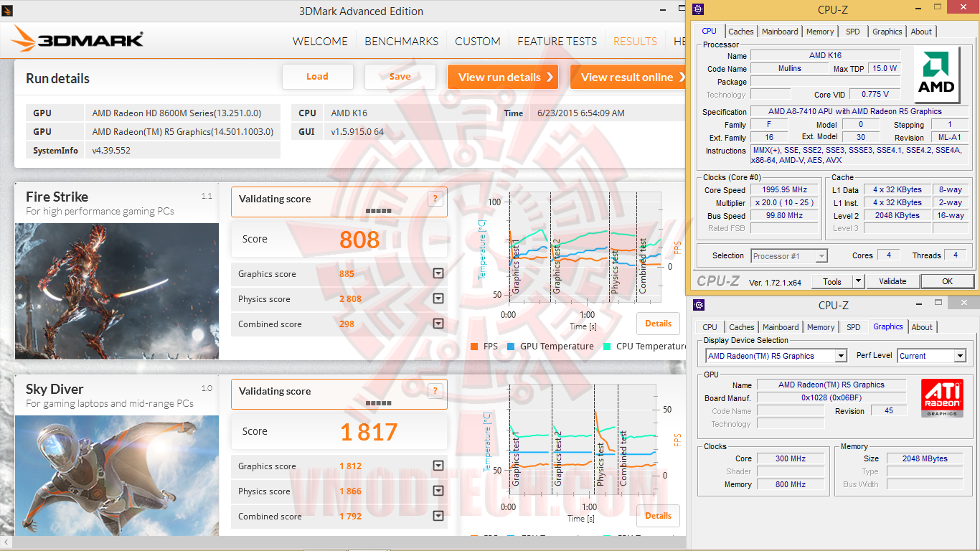Click the 3DMARK logo in the header
980x551 pixels.
[77, 39]
